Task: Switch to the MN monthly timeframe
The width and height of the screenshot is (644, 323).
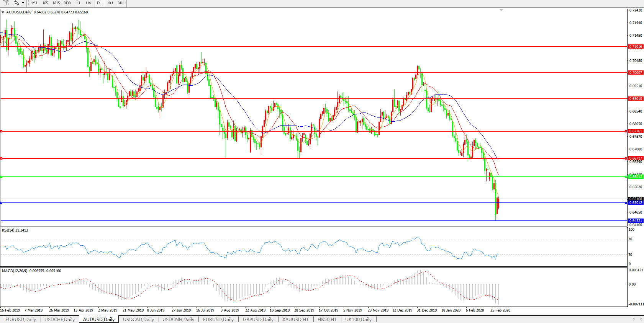Action: click(x=121, y=3)
